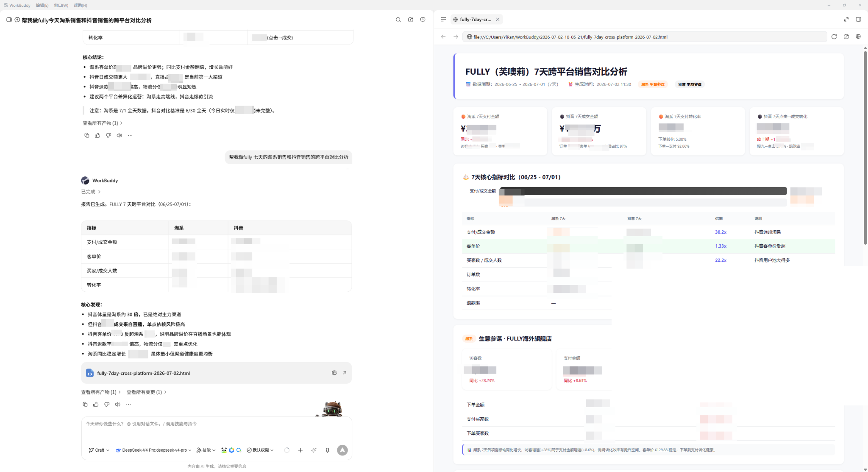The width and height of the screenshot is (868, 472).
Task: Send the message with the arrow button
Action: (342, 450)
